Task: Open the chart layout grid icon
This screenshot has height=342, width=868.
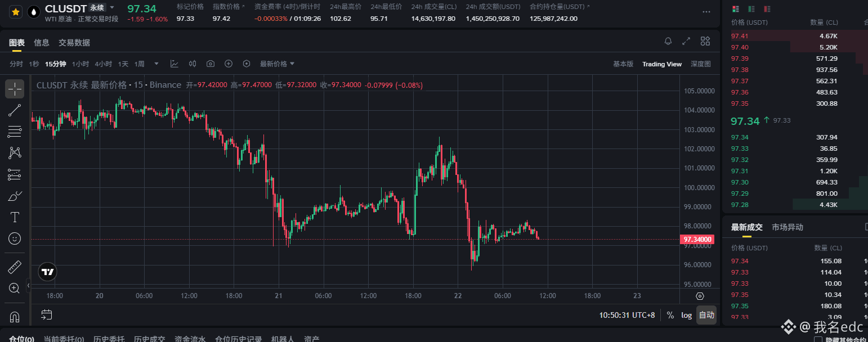Action: pyautogui.click(x=705, y=41)
